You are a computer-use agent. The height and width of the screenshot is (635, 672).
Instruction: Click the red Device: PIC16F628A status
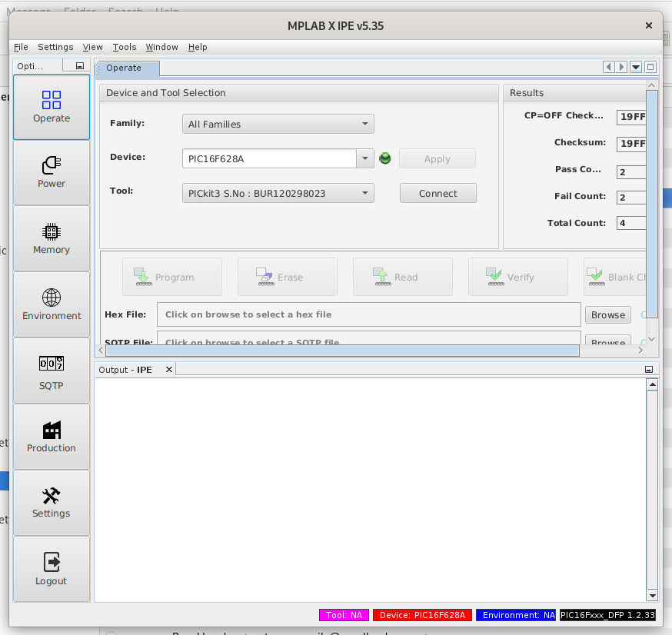point(422,615)
